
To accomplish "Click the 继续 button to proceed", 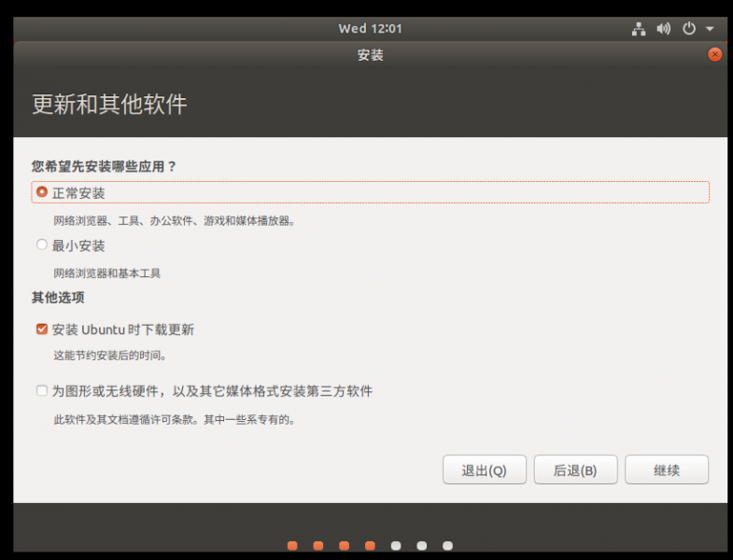I will pyautogui.click(x=667, y=470).
